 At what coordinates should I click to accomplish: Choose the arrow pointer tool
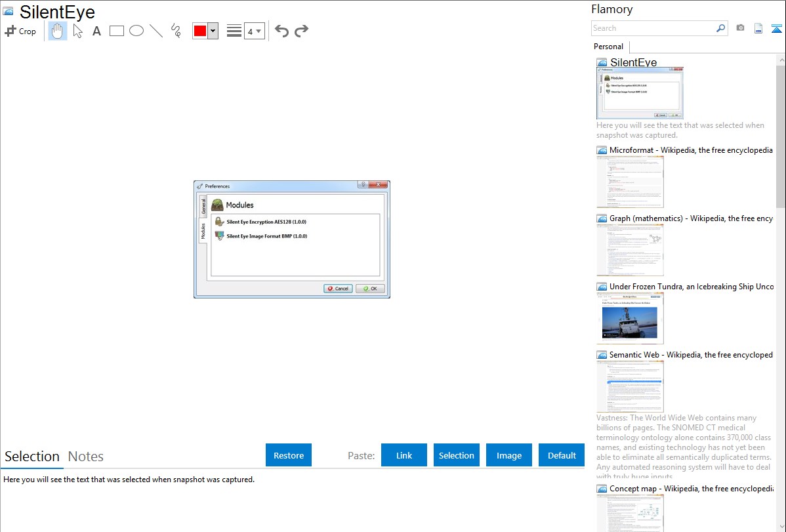77,31
